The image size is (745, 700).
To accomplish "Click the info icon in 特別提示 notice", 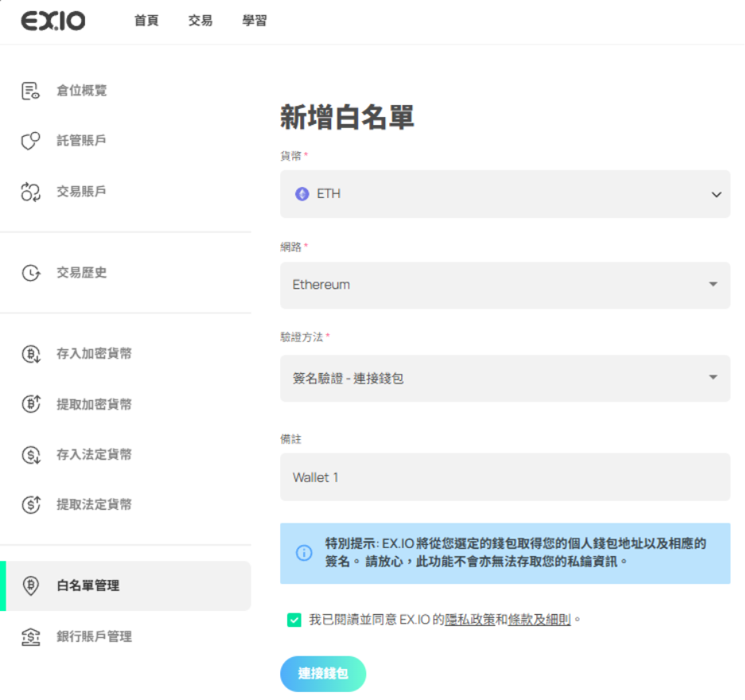I will coord(304,553).
